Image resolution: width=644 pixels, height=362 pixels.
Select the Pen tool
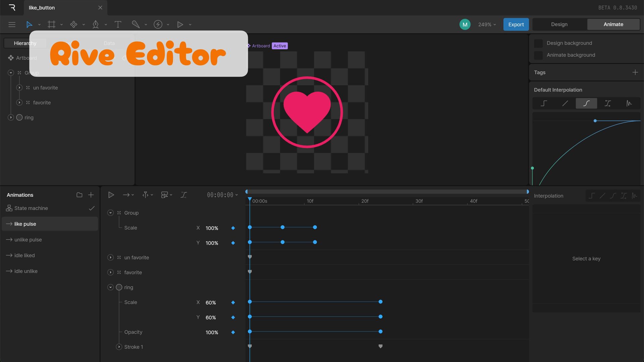point(96,24)
